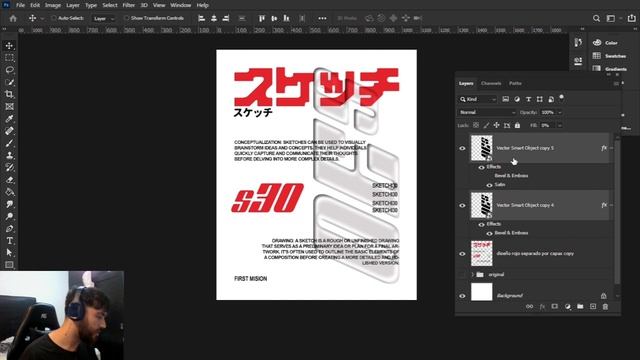Viewport: 640px width, 360px height.
Task: Open the Normal blend mode dropdown
Action: pyautogui.click(x=487, y=112)
